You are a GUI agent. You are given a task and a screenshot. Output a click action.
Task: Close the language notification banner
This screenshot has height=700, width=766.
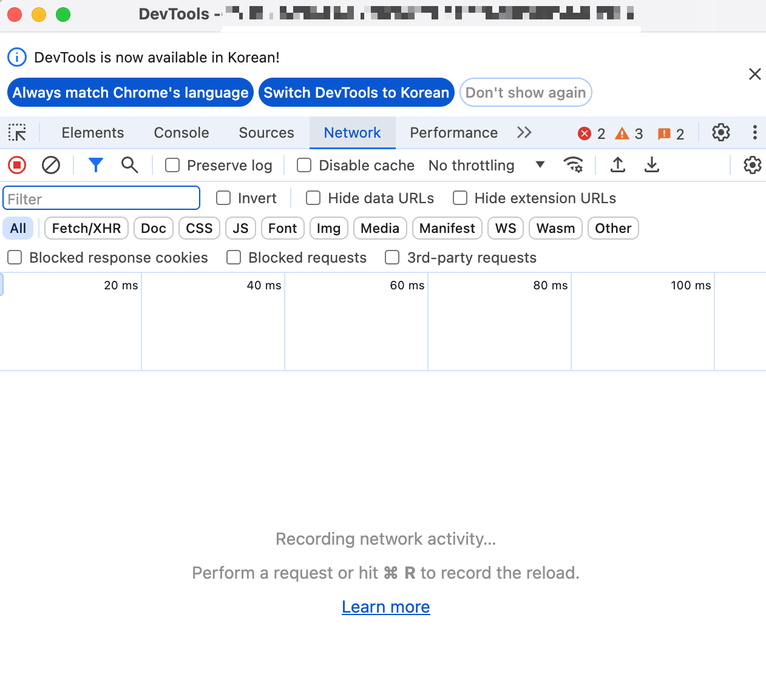(755, 74)
